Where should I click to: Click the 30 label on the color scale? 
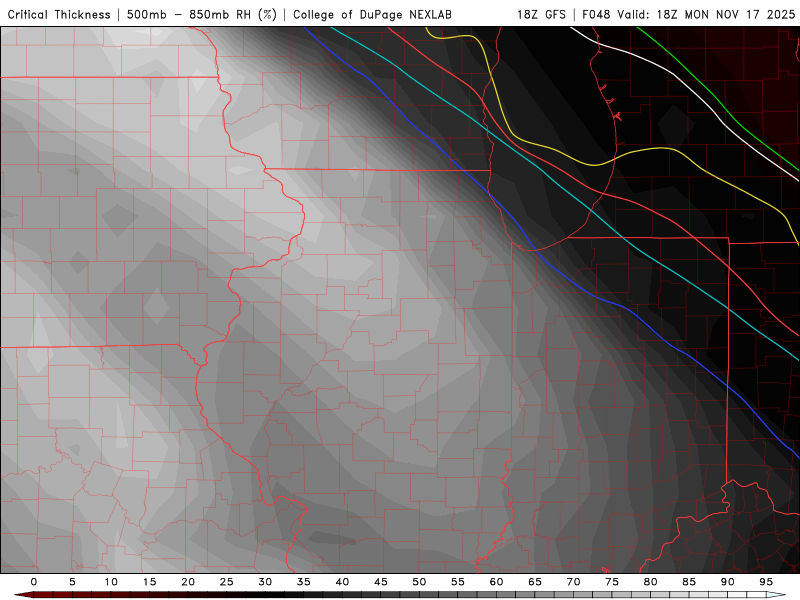pos(265,582)
